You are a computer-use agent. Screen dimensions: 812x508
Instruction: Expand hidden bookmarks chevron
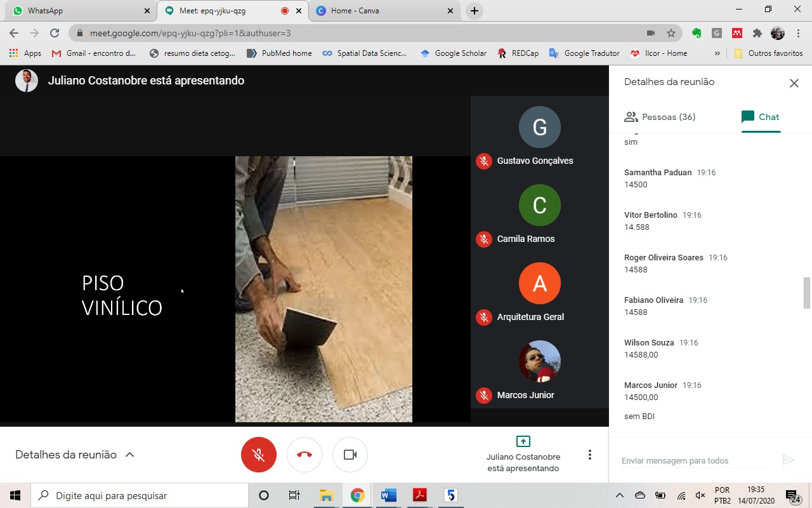click(717, 53)
